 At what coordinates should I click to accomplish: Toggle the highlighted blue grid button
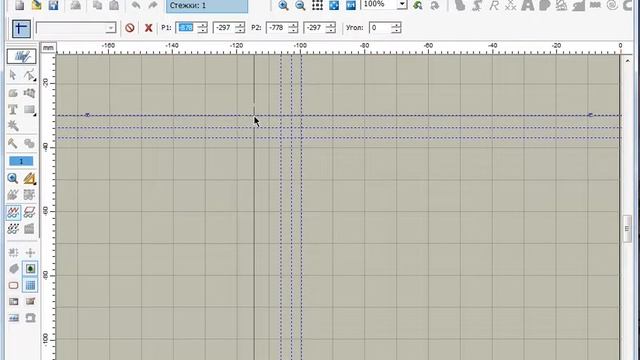click(x=30, y=285)
